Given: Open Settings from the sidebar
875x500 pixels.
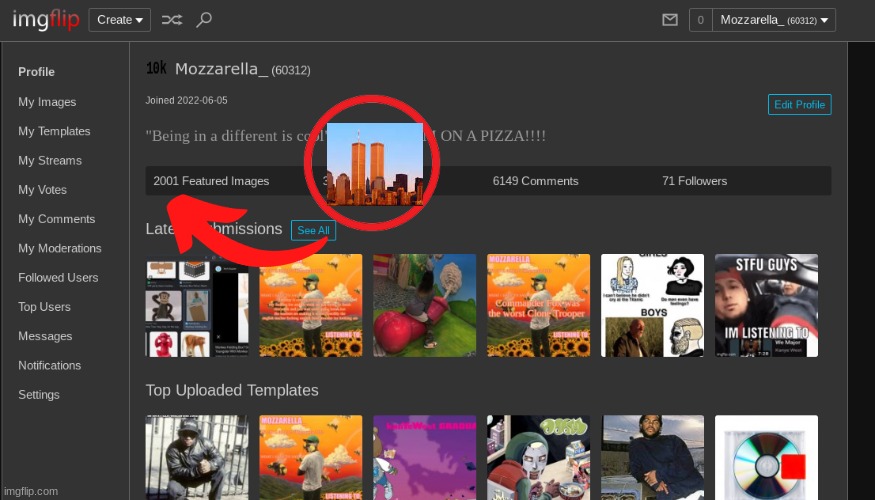Looking at the screenshot, I should pyautogui.click(x=39, y=395).
